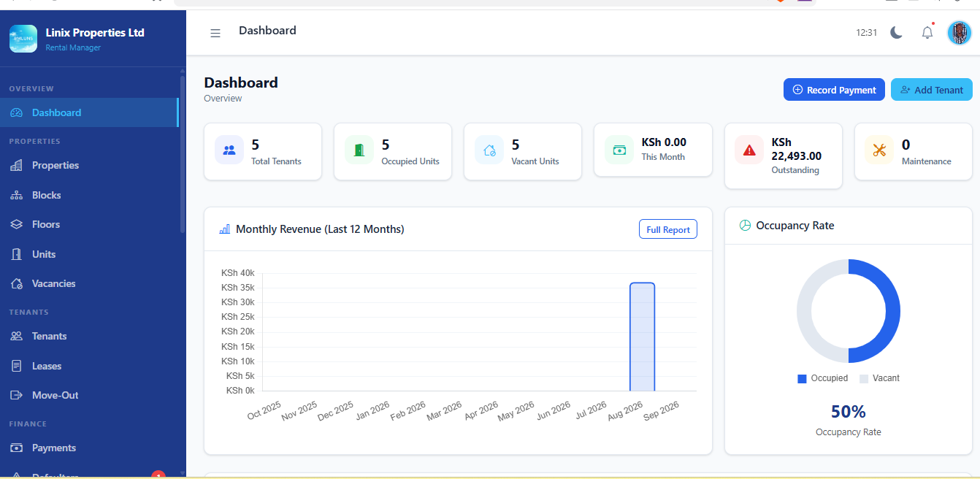This screenshot has height=479, width=980.
Task: Toggle Occupied legend swatch in chart
Action: [x=802, y=378]
